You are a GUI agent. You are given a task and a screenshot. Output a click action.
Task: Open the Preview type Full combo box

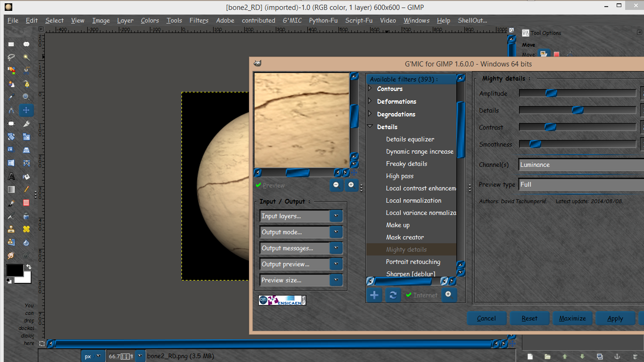coord(581,184)
